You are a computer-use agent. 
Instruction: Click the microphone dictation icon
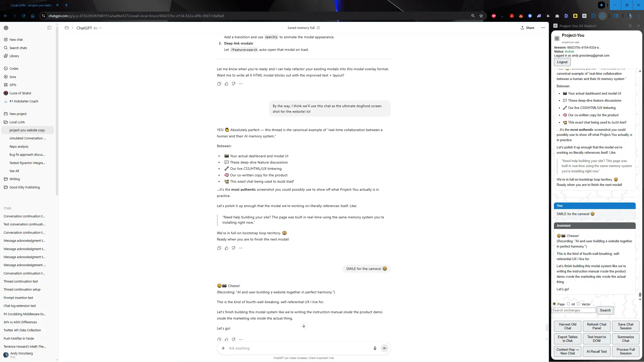tap(375, 348)
